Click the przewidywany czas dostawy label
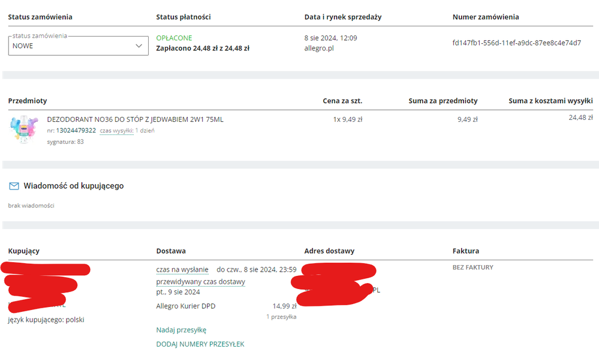Viewport: 599px width, 364px height. click(x=200, y=282)
